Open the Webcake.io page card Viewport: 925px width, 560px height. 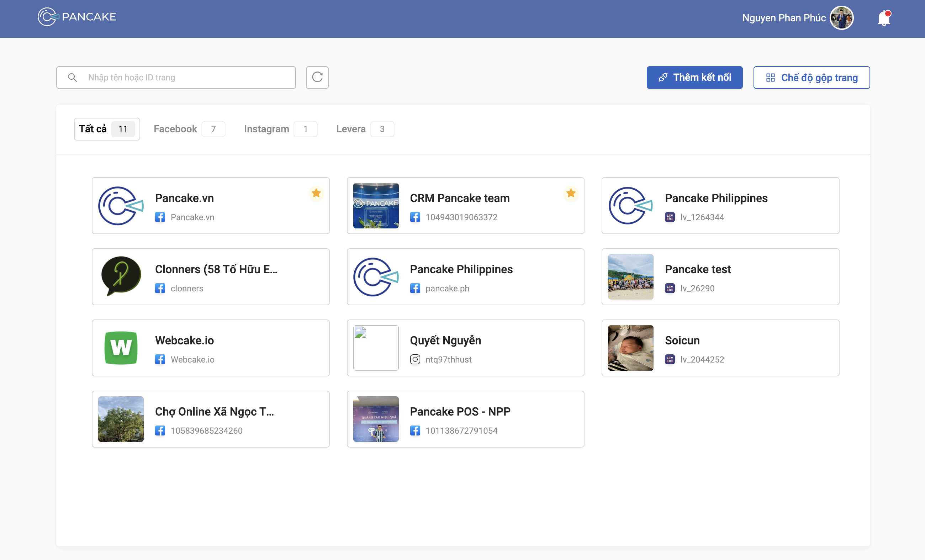(x=211, y=348)
